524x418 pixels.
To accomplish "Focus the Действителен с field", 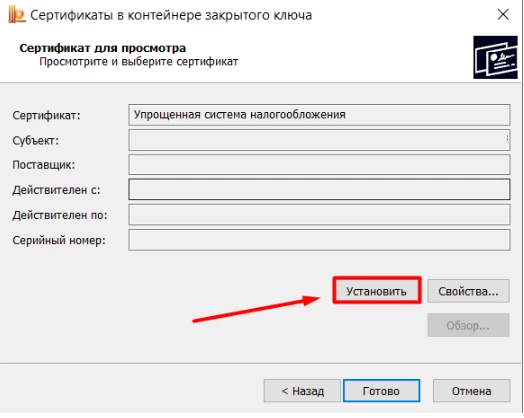I will (319, 189).
